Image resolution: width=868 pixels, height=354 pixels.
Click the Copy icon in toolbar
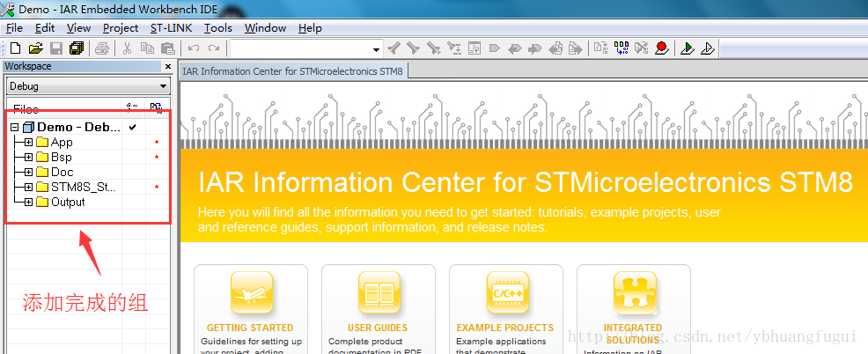pos(147,48)
